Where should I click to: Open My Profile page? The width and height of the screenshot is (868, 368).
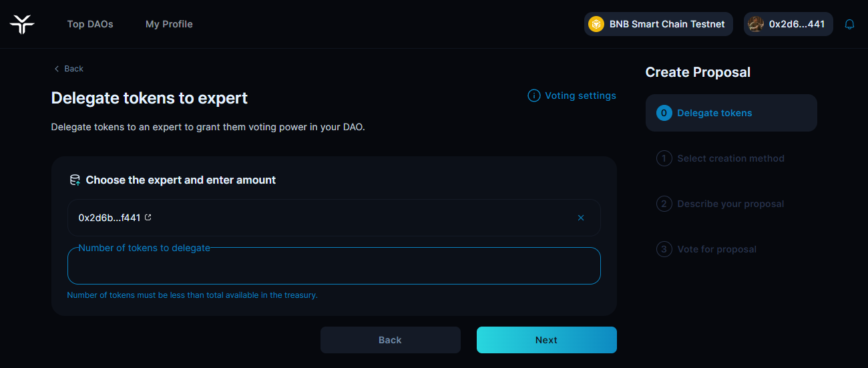coord(169,24)
